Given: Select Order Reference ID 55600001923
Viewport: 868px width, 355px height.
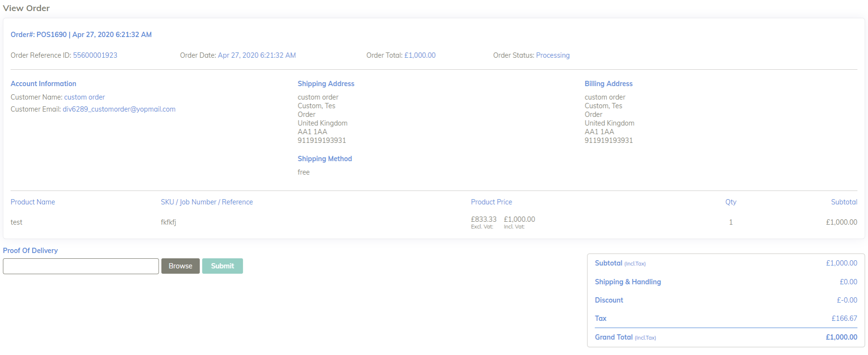Looking at the screenshot, I should [95, 55].
